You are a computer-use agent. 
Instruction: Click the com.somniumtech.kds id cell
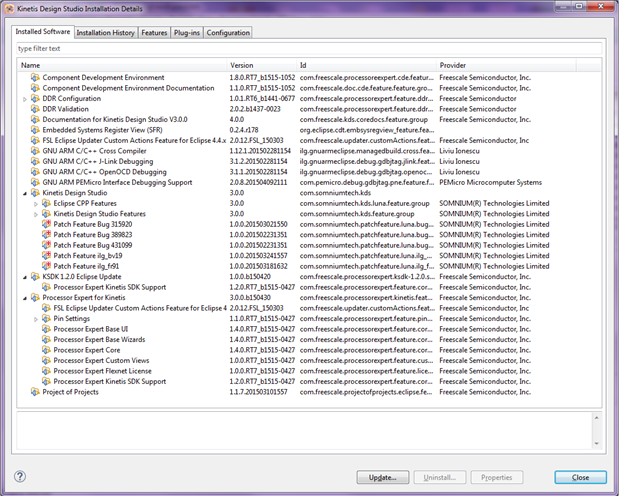click(x=335, y=193)
